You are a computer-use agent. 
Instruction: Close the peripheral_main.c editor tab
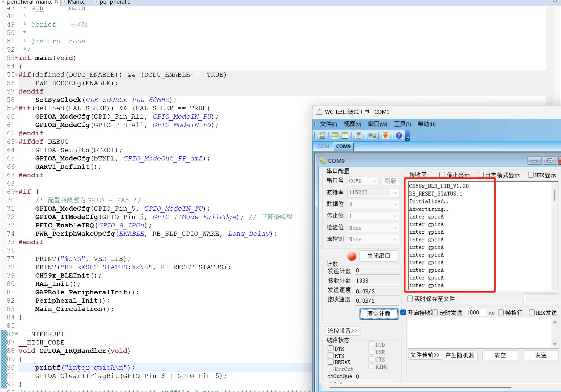point(57,2)
